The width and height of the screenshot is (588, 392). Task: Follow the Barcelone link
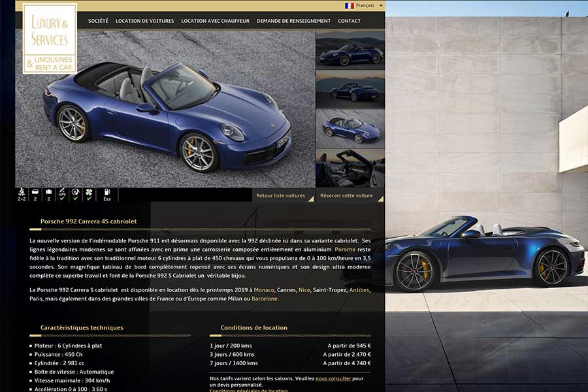tap(265, 299)
